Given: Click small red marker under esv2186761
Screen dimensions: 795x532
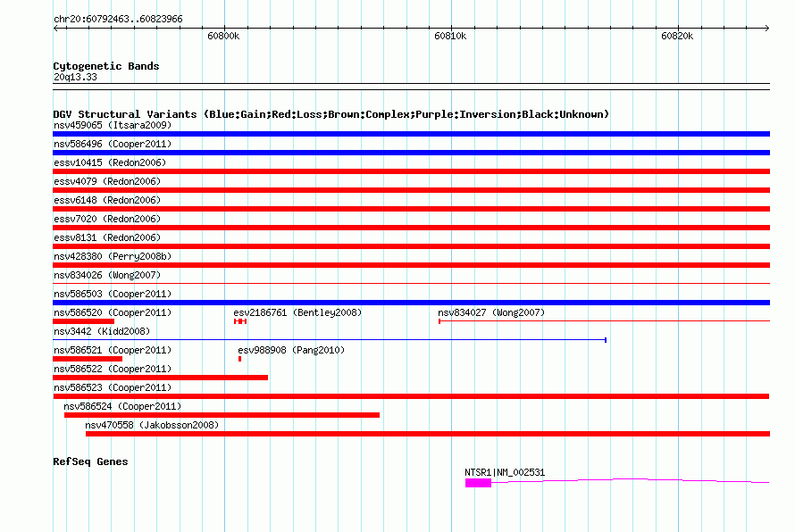Looking at the screenshot, I should pyautogui.click(x=239, y=321).
